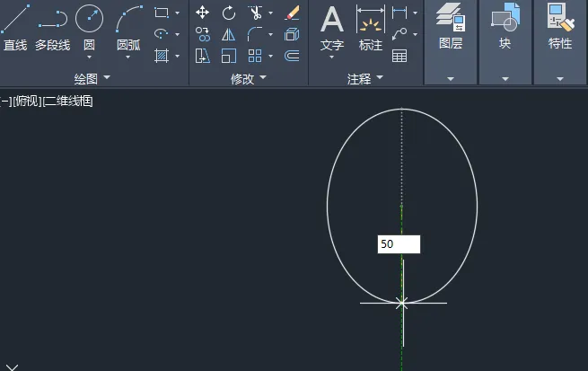
Task: Select the Line (直线) tool
Action: click(x=15, y=27)
